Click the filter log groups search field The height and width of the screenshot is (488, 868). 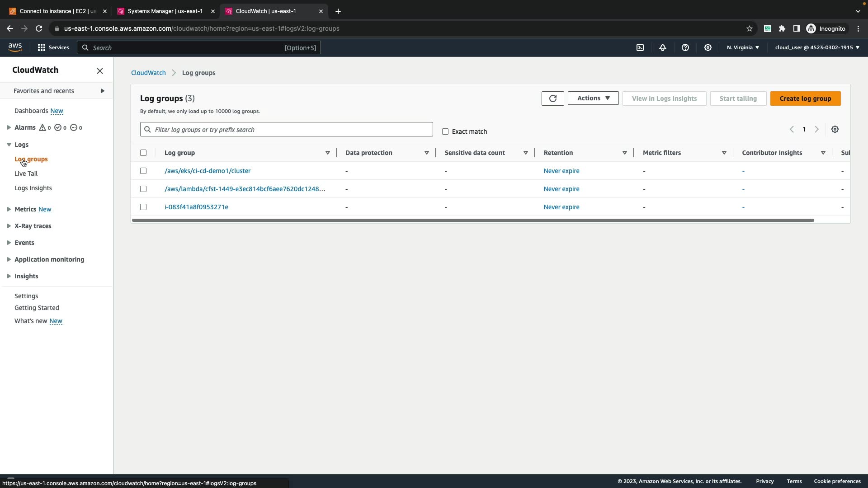pos(286,130)
